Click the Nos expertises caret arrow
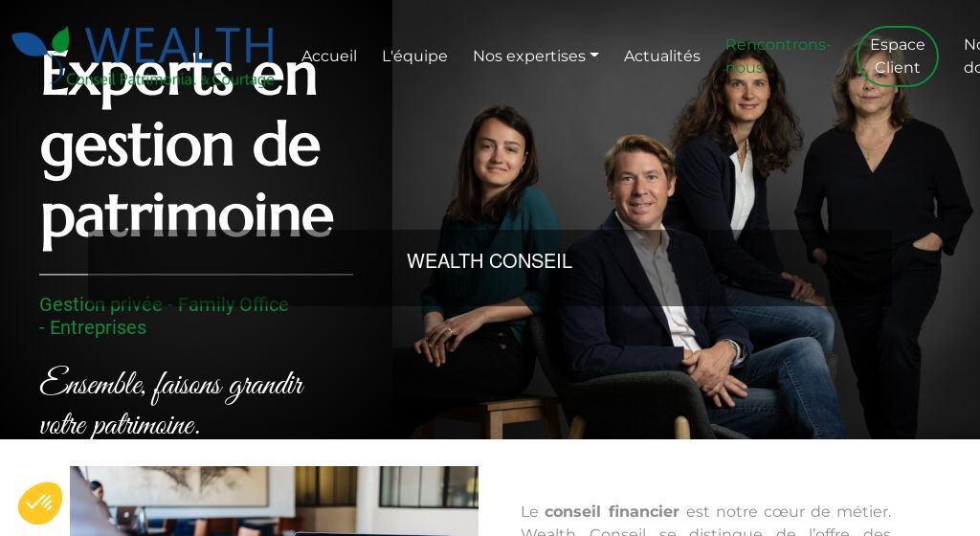This screenshot has height=536, width=980. (594, 56)
